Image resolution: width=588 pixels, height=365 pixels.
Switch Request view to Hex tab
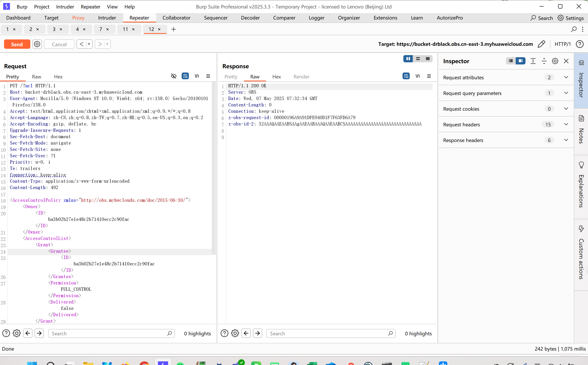[58, 77]
